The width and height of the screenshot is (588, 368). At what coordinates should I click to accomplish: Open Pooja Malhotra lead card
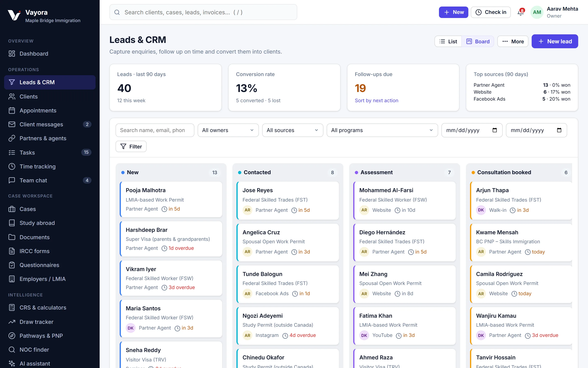[171, 199]
